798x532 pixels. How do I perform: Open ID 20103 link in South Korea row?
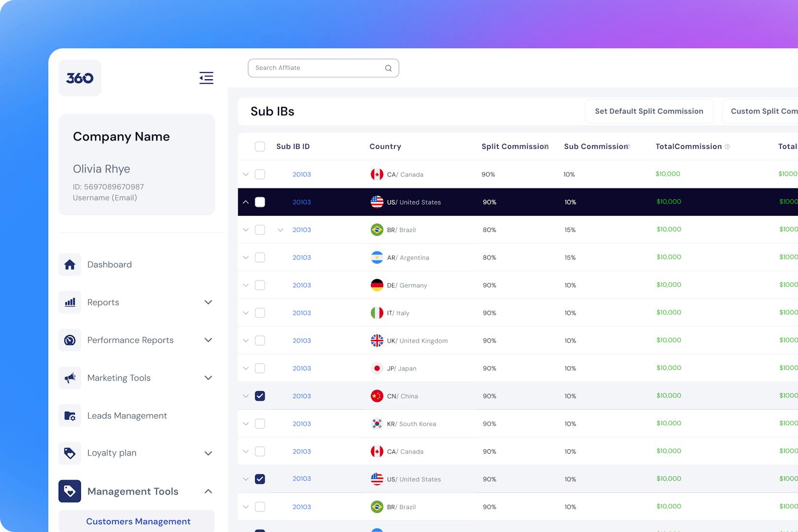point(301,424)
